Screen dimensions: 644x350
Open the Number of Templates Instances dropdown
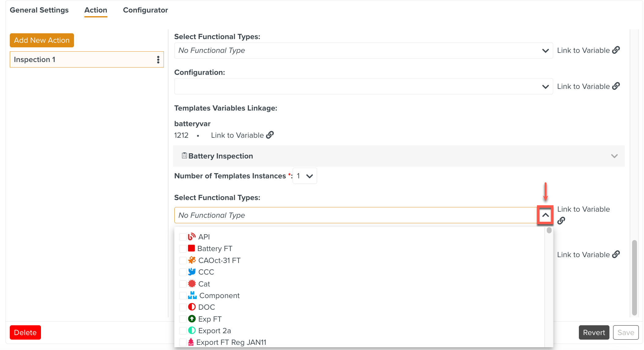(x=305, y=176)
